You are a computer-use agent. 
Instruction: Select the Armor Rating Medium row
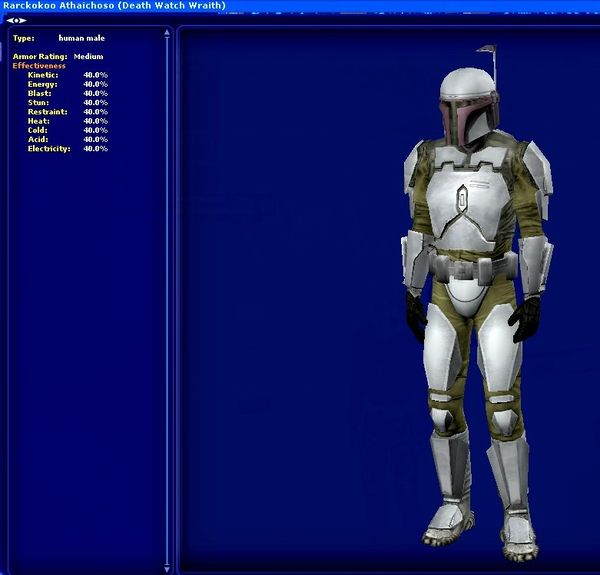click(58, 57)
